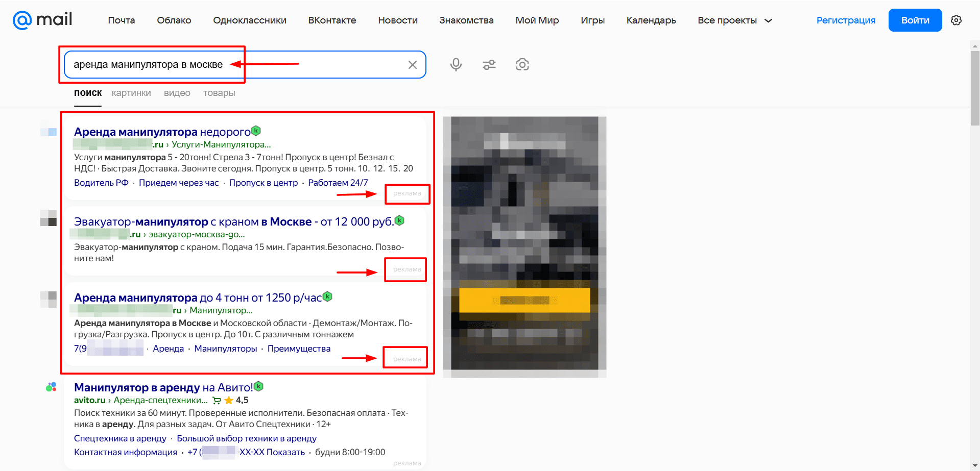Click 'Показать' to reveal the phone number

(286, 452)
